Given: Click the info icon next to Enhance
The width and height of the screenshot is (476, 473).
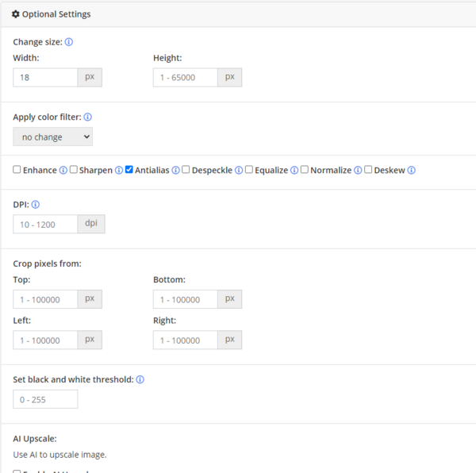Looking at the screenshot, I should (x=63, y=171).
